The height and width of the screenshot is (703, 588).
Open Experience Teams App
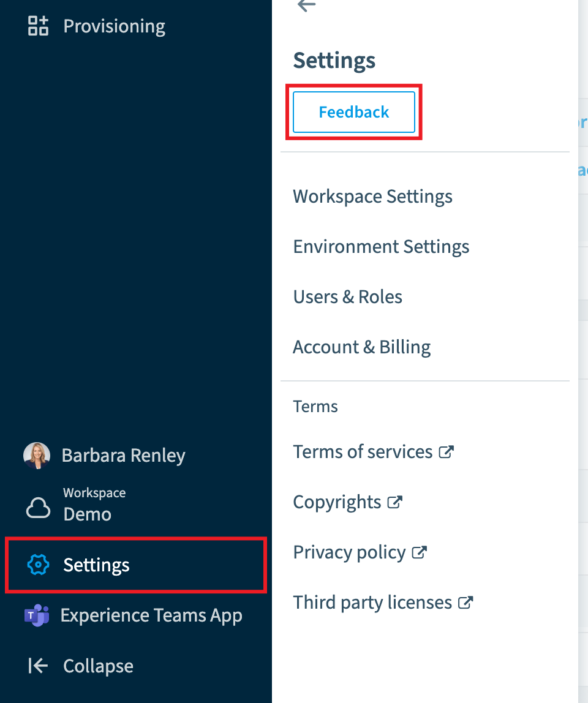[152, 615]
